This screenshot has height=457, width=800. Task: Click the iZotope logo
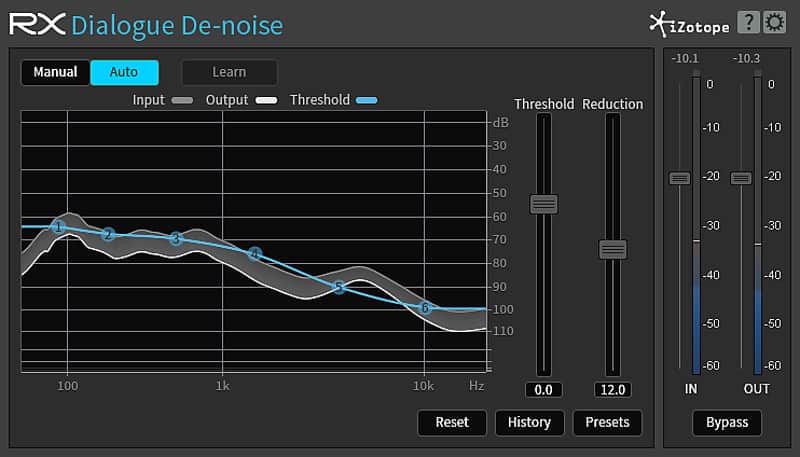tap(689, 24)
